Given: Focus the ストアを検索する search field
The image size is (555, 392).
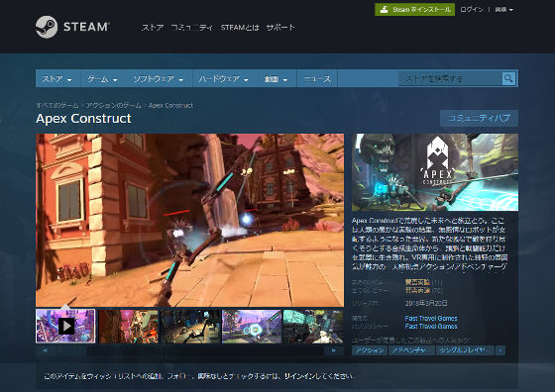Looking at the screenshot, I should click(x=450, y=78).
